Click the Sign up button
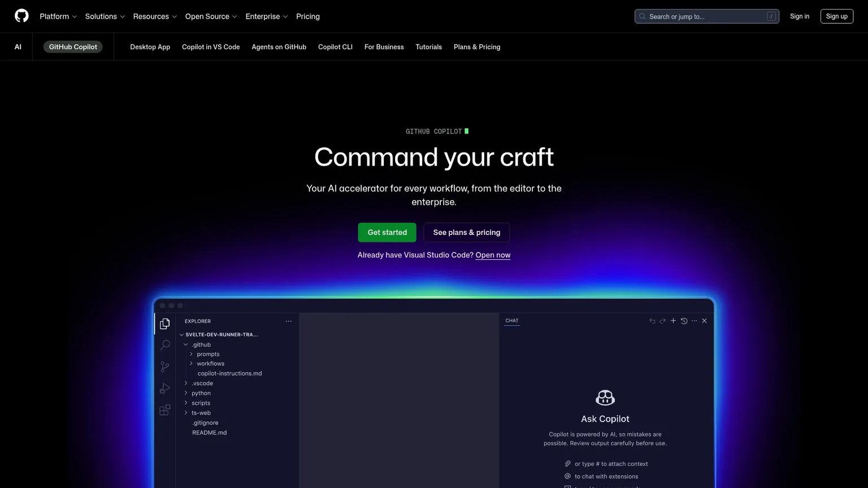Viewport: 868px width, 488px height. click(x=837, y=16)
